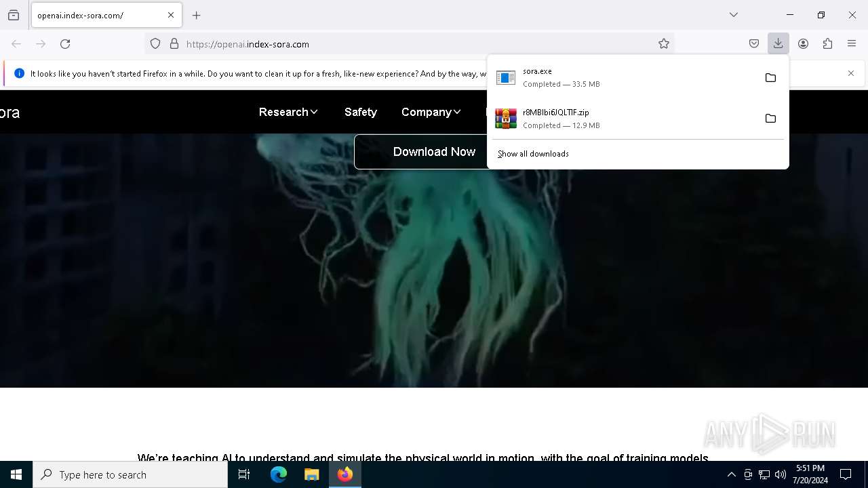Open the Windows Start menu
Screen dimensions: 868x488
16,474
